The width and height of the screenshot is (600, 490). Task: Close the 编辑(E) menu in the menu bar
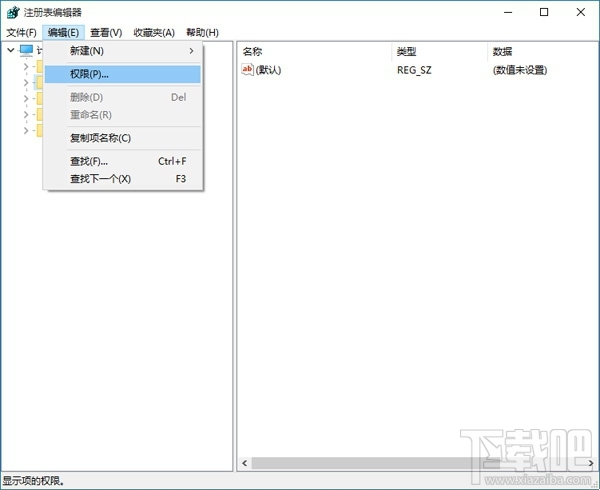pos(63,33)
